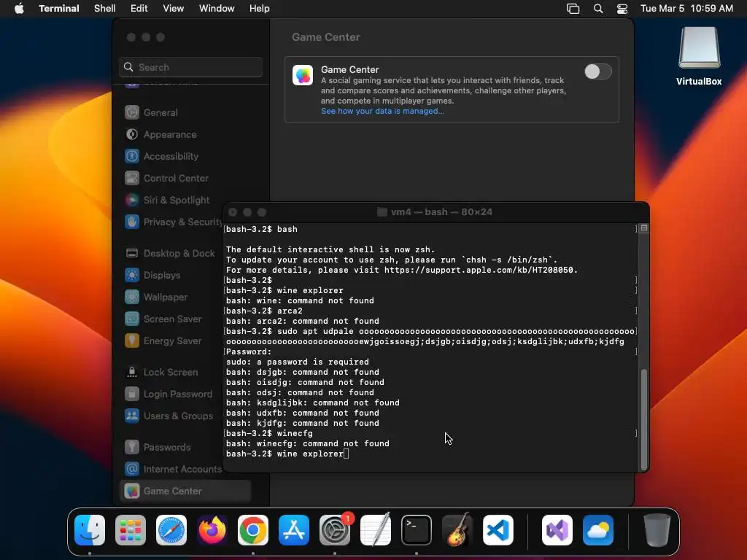Click the Terminal icon in the Dock
The height and width of the screenshot is (560, 747).
417,530
